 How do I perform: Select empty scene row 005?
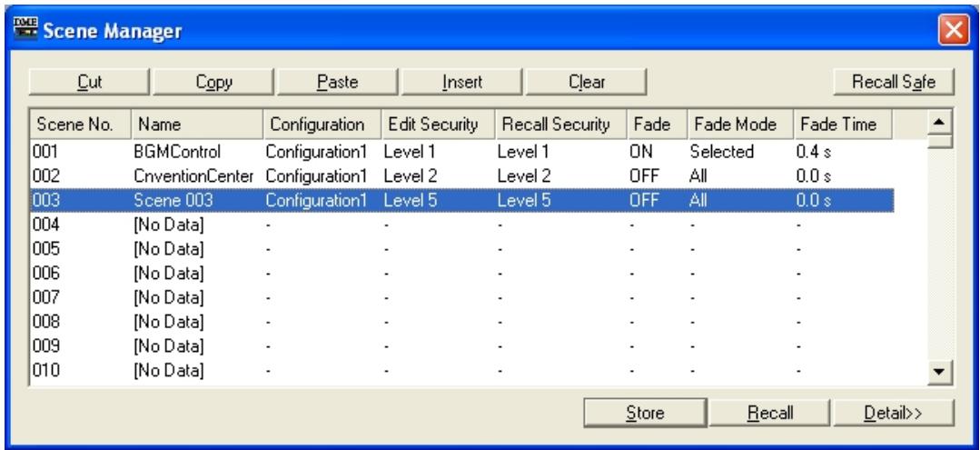461,249
